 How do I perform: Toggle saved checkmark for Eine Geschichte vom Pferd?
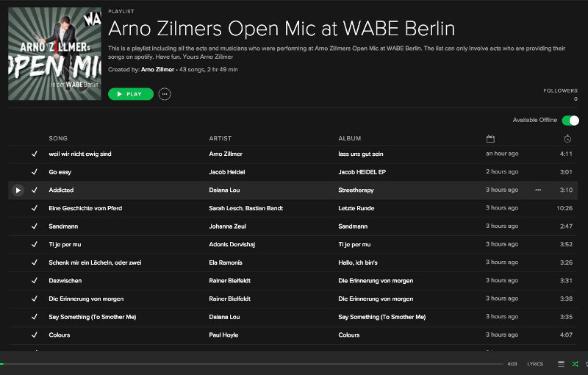(34, 208)
